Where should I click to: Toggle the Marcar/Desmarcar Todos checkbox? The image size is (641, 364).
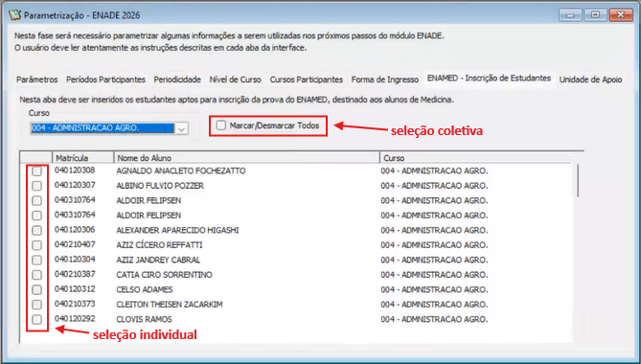(221, 125)
